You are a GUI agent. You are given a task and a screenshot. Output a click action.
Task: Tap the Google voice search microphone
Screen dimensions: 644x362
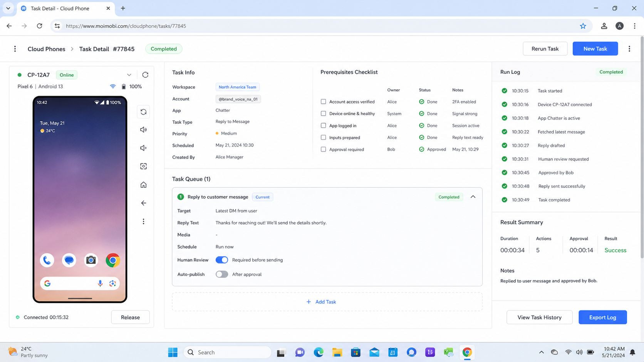coord(100,284)
